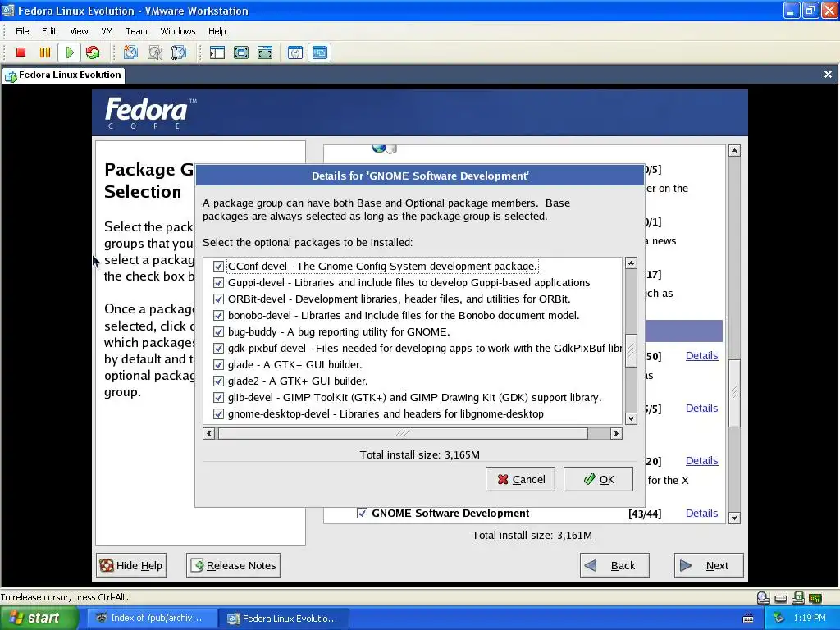Toggle the sidebar panel toolbar icon
The width and height of the screenshot is (840, 630).
217,52
